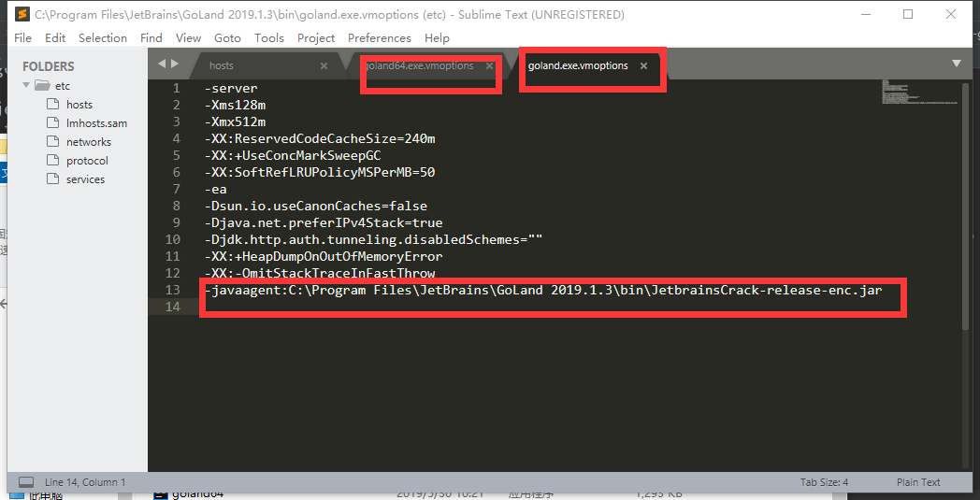980x500 pixels.
Task: Place cursor on the -server line
Action: coord(231,88)
